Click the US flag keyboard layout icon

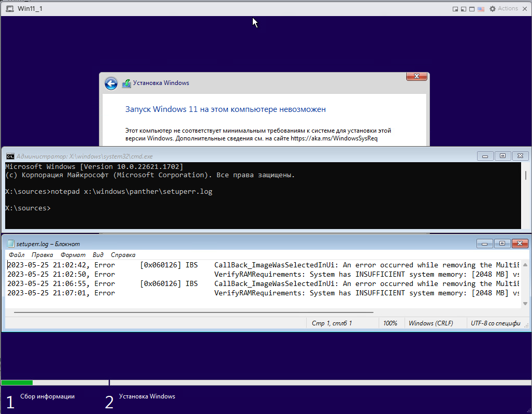click(x=481, y=9)
